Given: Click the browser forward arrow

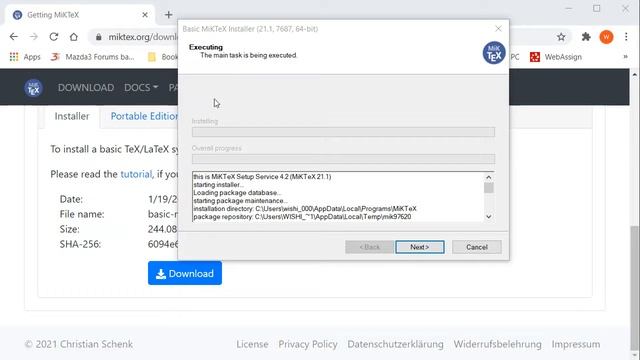Looking at the screenshot, I should point(34,37).
